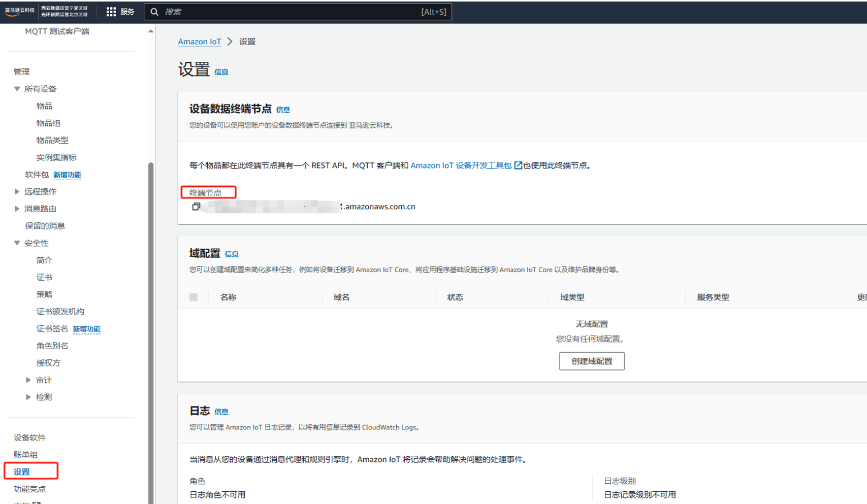This screenshot has height=504, width=867.
Task: Open 物品组 in sidebar
Action: click(x=48, y=123)
